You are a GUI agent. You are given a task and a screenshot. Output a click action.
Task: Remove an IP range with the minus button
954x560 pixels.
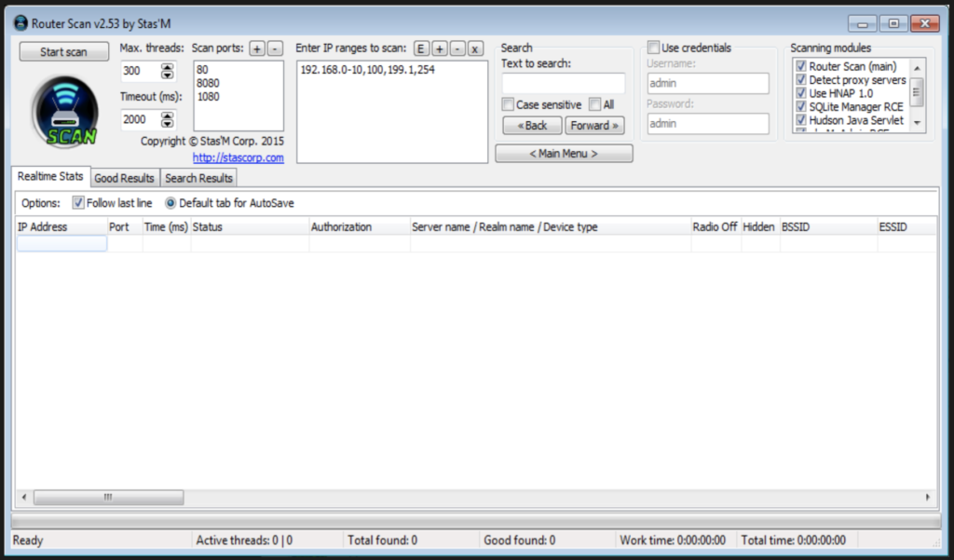(x=457, y=48)
